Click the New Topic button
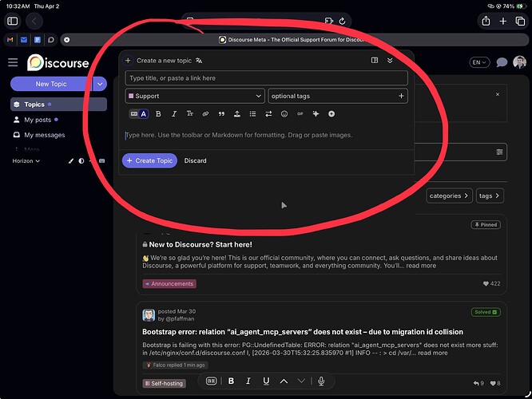This screenshot has width=532, height=399. pos(51,84)
